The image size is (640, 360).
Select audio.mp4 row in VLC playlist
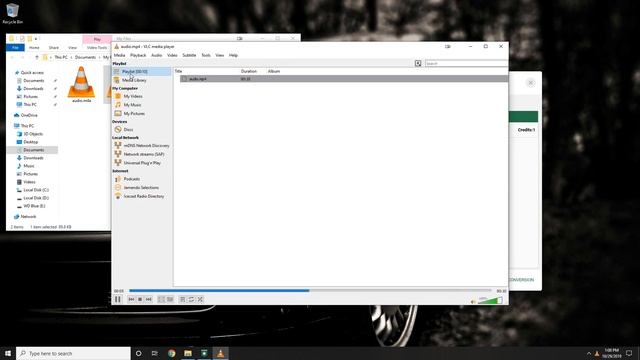coord(344,79)
